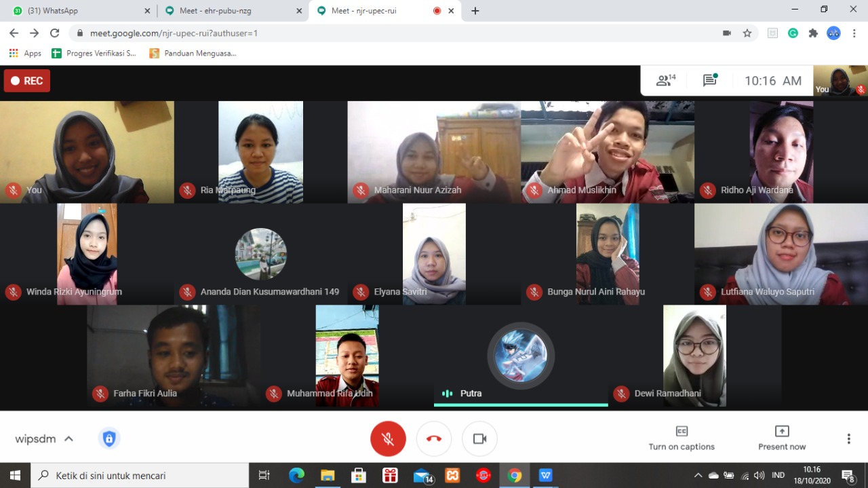The width and height of the screenshot is (868, 488).
Task: Close the Meet - ehr-pubu-nzg tab
Action: pyautogui.click(x=299, y=11)
